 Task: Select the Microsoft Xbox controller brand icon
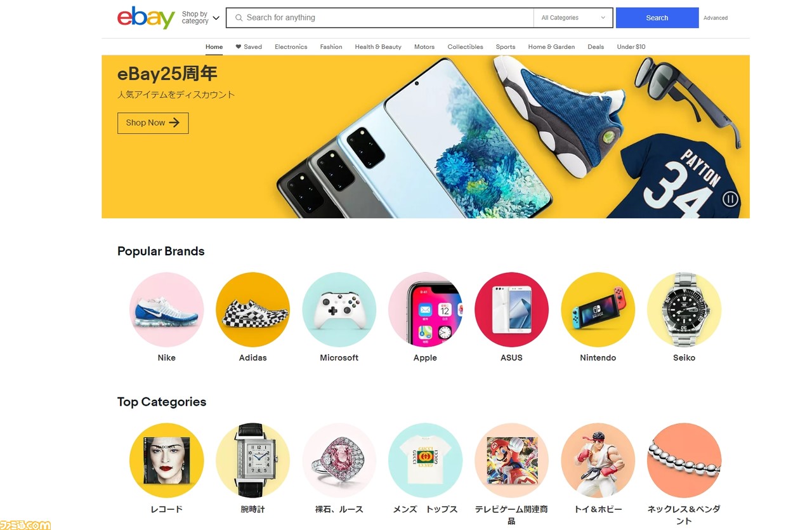click(x=339, y=310)
